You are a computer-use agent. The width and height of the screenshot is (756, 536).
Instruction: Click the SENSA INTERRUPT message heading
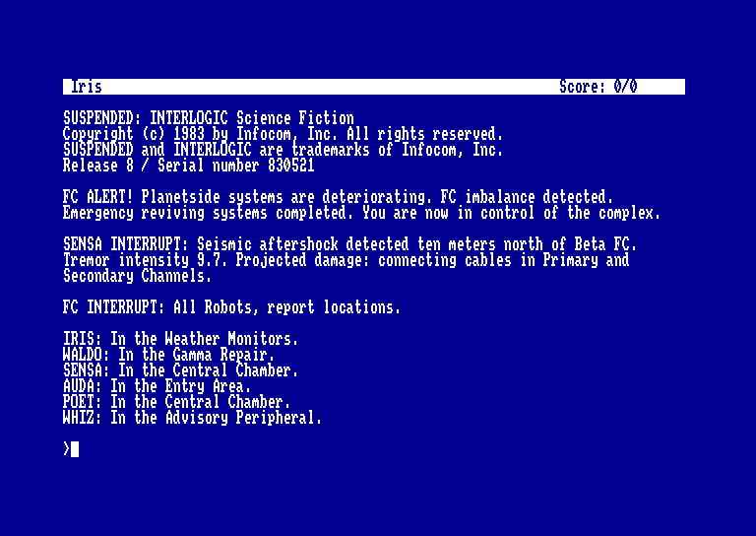tap(125, 244)
